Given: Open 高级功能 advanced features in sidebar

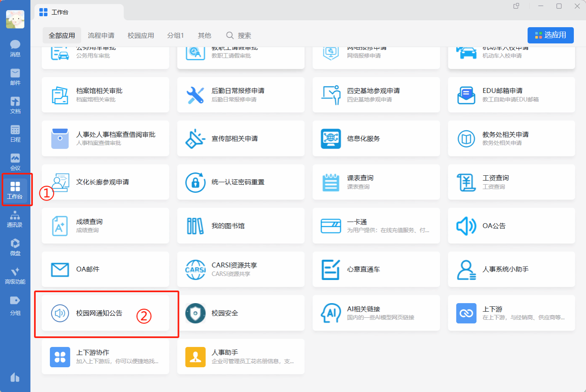Looking at the screenshot, I should (15, 275).
